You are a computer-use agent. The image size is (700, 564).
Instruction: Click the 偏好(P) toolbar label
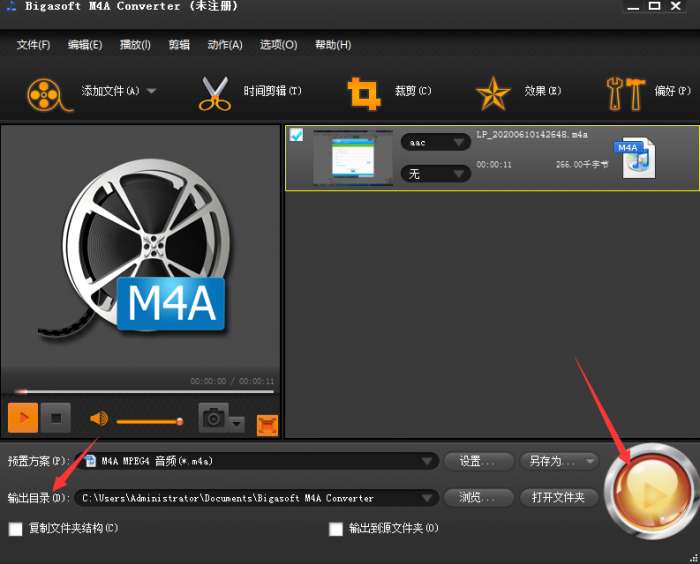672,91
